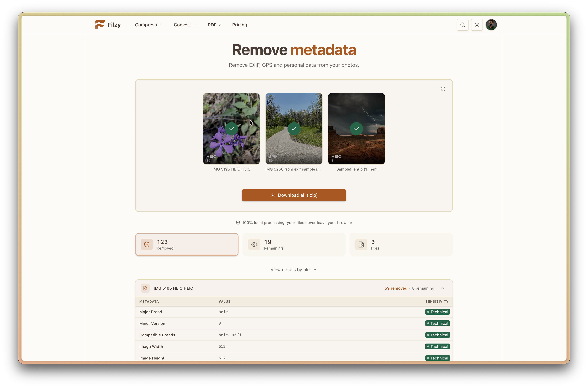588x388 pixels.
Task: Toggle the light/dark theme sun icon
Action: (x=477, y=25)
